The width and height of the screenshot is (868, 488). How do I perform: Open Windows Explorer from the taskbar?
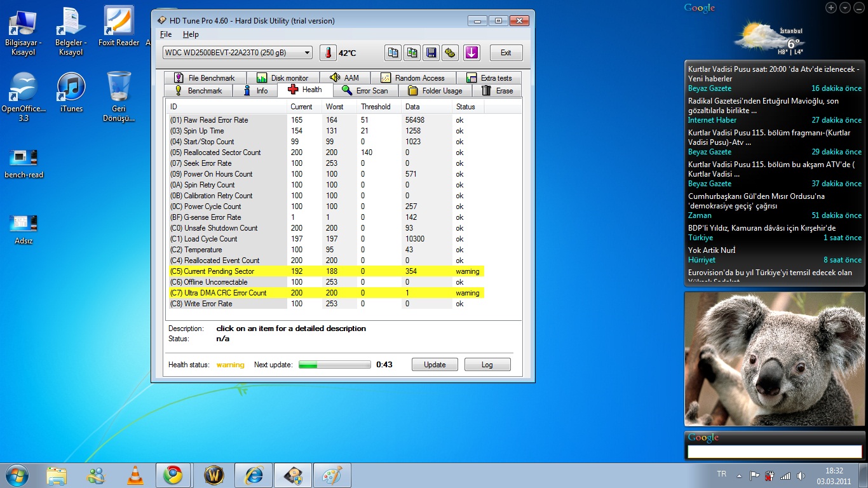pyautogui.click(x=56, y=475)
